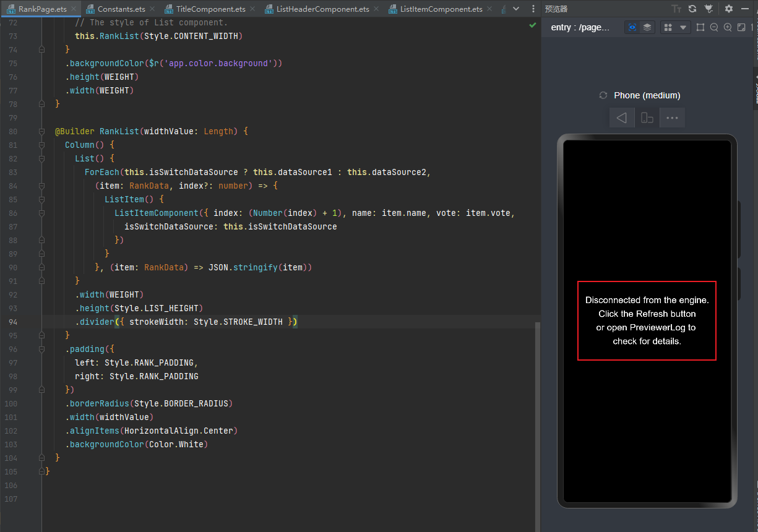This screenshot has width=758, height=532.
Task: Rotate the device with the phone icon
Action: pos(647,118)
